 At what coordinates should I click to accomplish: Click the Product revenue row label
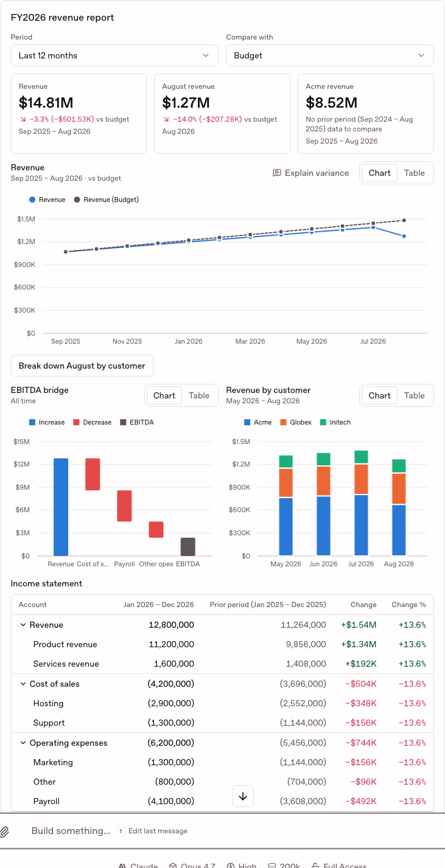point(65,644)
